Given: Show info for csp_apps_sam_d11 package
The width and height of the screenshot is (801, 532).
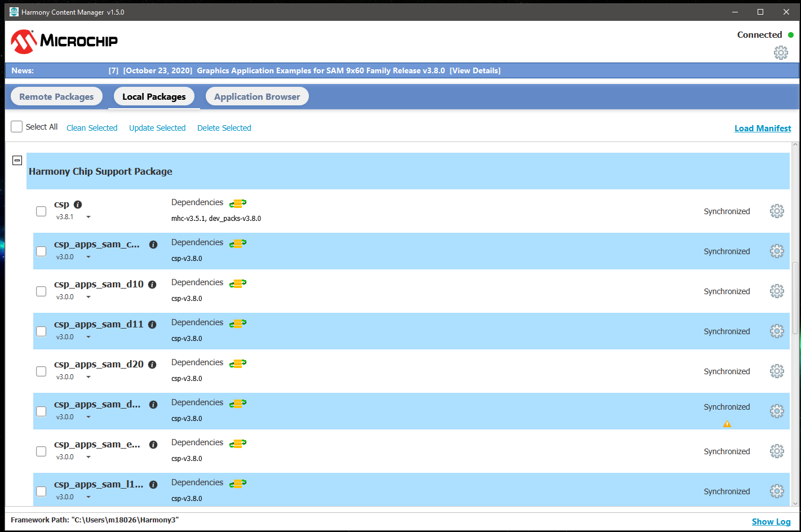Looking at the screenshot, I should (x=152, y=325).
